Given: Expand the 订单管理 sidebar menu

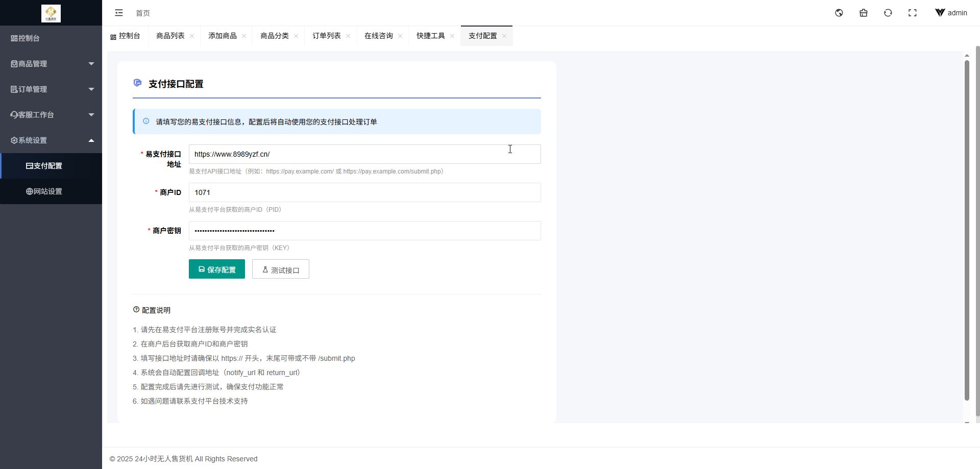Looking at the screenshot, I should pos(51,89).
